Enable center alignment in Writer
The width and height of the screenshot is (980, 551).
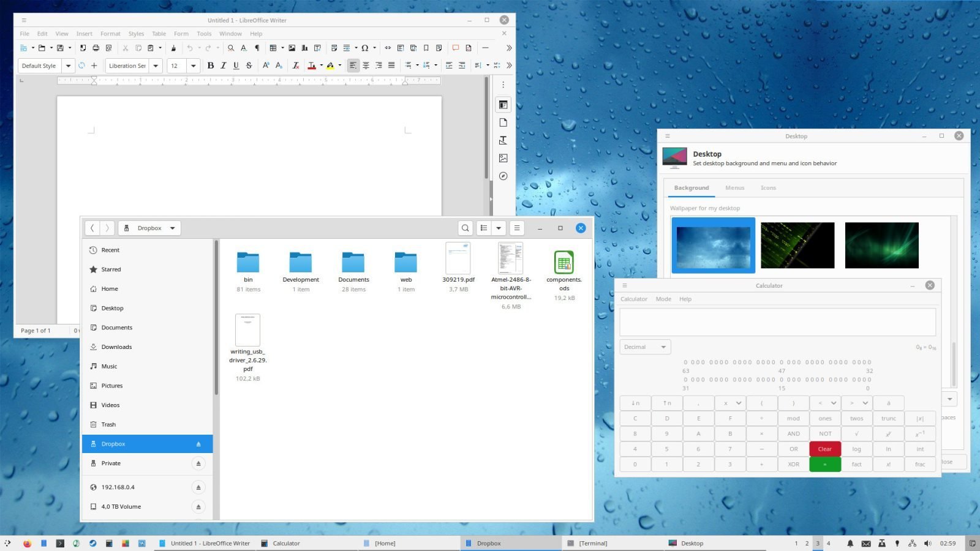(366, 66)
